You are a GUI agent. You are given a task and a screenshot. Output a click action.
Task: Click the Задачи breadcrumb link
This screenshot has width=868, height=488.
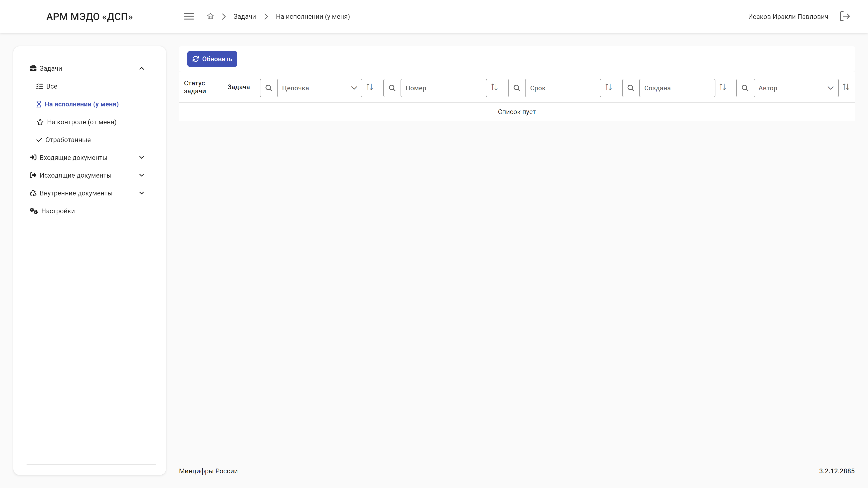(x=245, y=16)
